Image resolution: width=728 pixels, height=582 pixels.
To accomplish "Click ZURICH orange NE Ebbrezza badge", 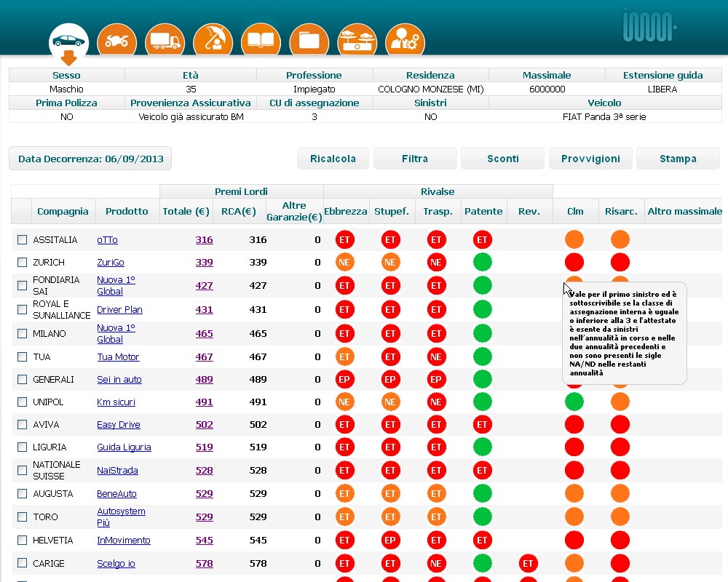I will (x=344, y=262).
